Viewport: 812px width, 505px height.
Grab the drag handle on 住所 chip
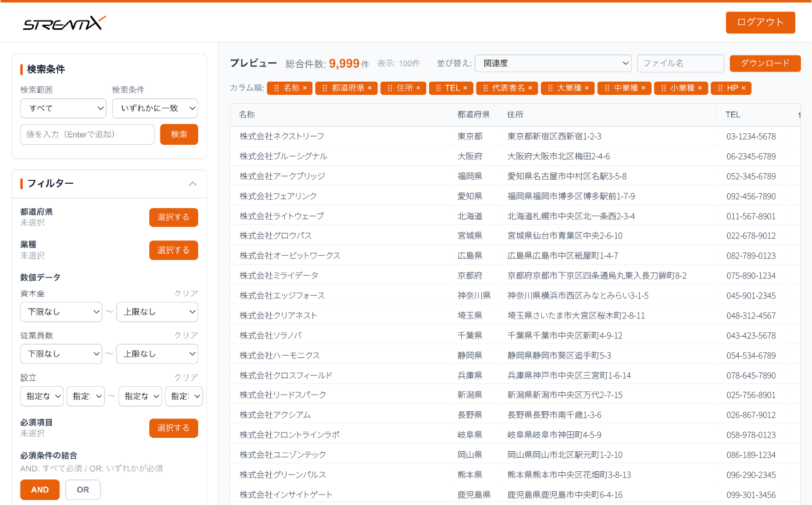tap(390, 88)
